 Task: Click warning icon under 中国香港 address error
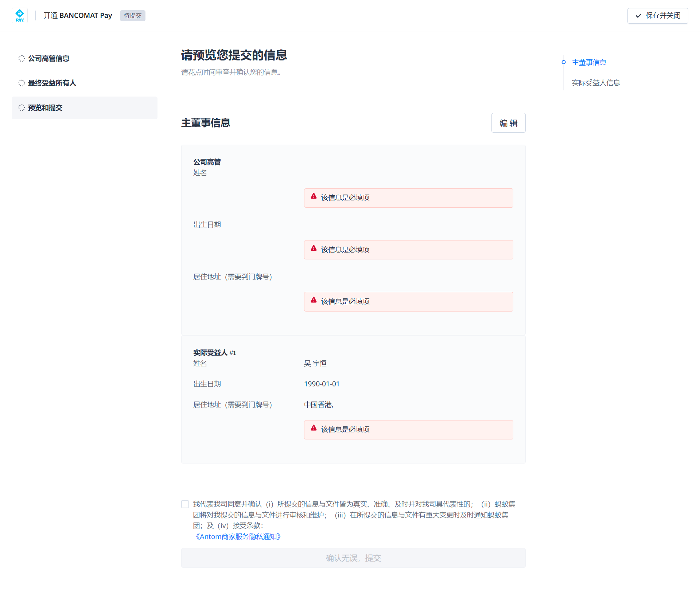(314, 428)
